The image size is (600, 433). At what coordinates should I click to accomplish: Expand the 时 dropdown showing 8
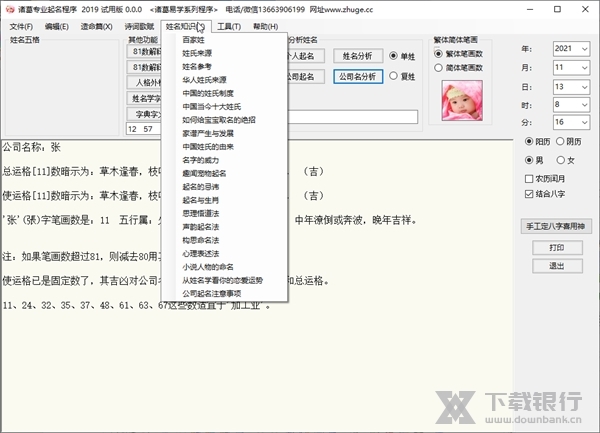tap(584, 104)
